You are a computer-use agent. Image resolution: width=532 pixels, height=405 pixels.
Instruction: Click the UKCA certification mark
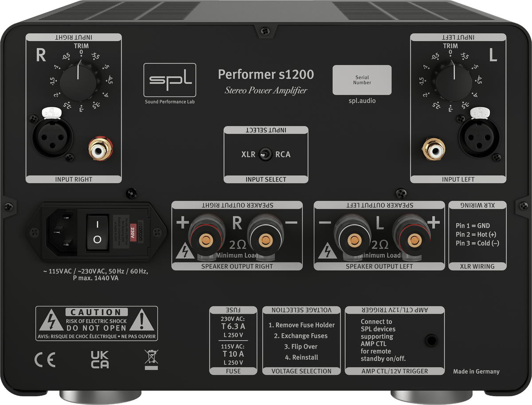pos(99,359)
